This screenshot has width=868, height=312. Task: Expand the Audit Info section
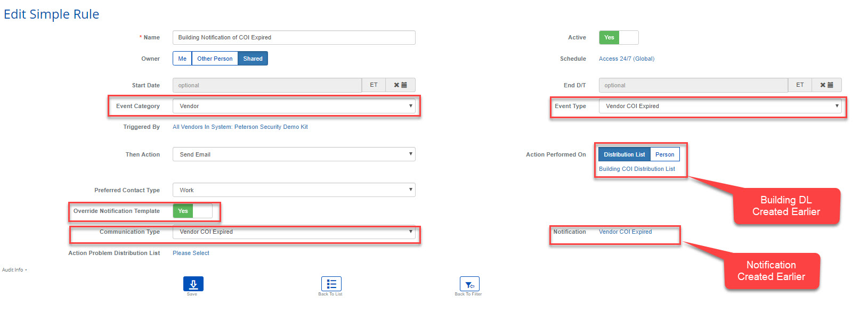[x=14, y=270]
